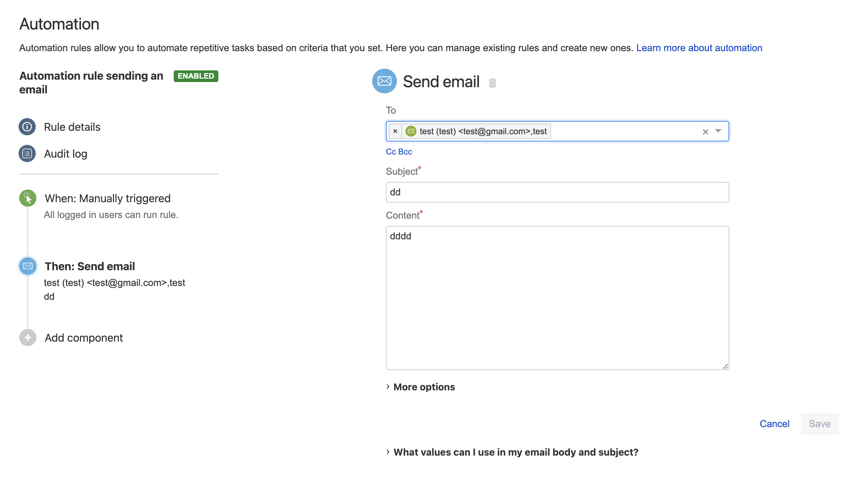Viewport: 859px width, 504px height.
Task: Click the trash icon beside Send email
Action: [492, 83]
